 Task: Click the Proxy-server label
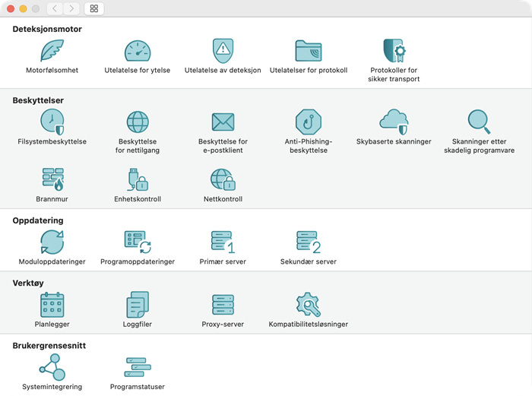(223, 324)
